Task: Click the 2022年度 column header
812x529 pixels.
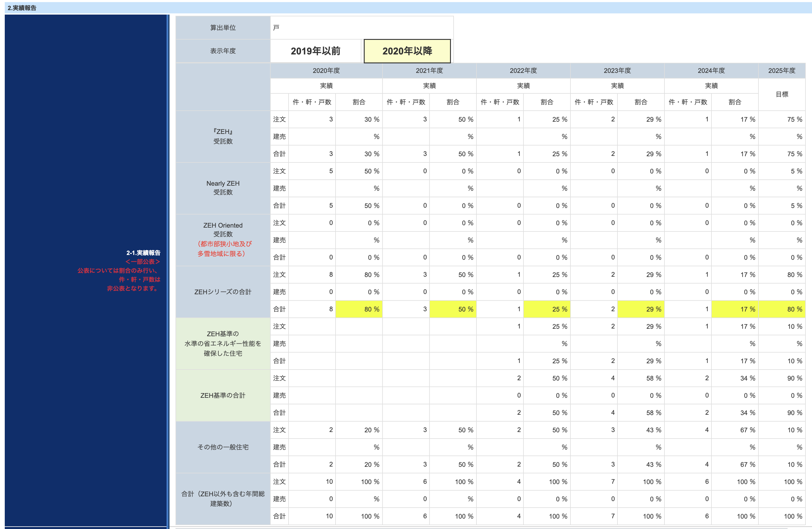Action: [523, 70]
